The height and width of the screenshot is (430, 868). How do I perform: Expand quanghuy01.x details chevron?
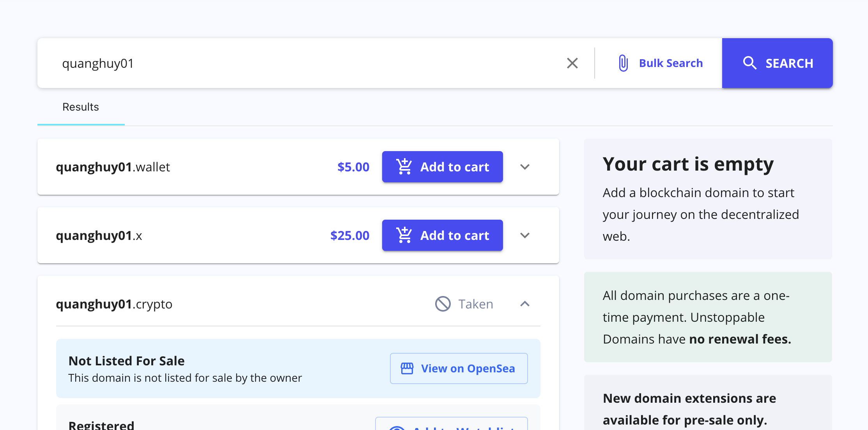point(525,235)
